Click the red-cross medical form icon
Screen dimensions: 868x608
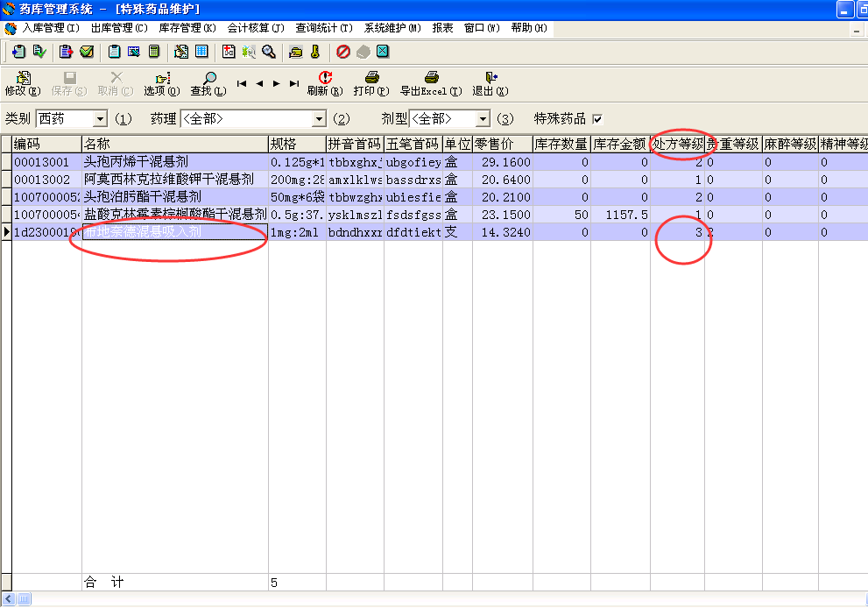(229, 52)
